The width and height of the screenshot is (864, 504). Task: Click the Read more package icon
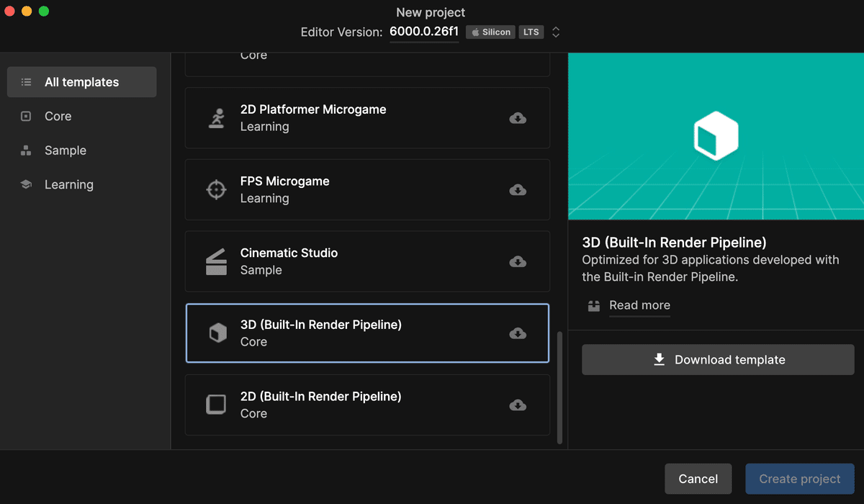(x=594, y=305)
